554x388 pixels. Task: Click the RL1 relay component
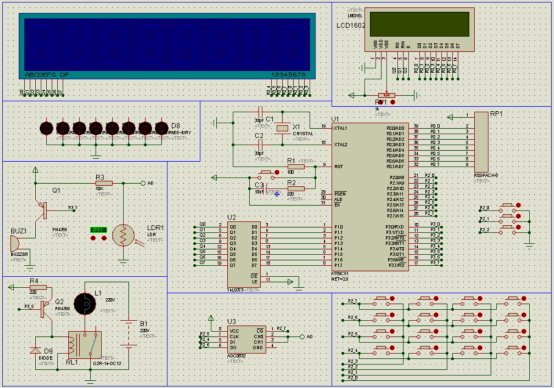(x=85, y=345)
